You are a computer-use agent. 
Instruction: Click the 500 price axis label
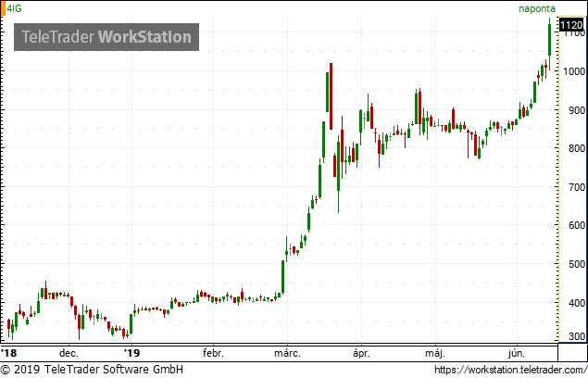coord(577,264)
